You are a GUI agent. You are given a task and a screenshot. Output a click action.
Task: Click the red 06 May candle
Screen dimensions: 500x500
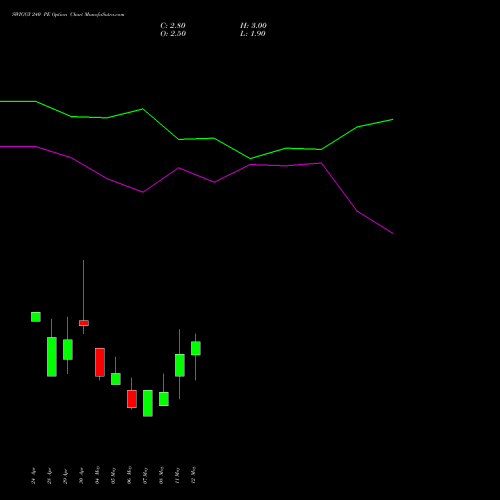pyautogui.click(x=132, y=399)
